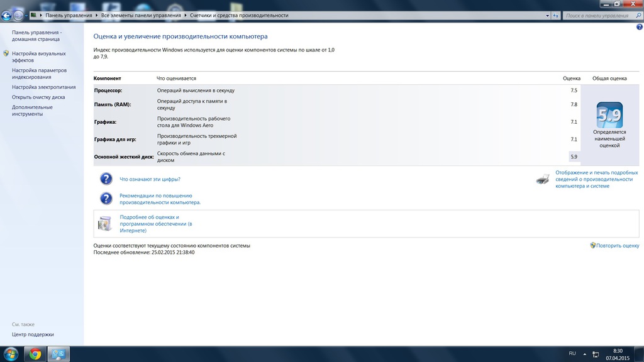This screenshot has width=644, height=362.
Task: Open the recent pages dropdown beside Forward arrow
Action: point(26,16)
